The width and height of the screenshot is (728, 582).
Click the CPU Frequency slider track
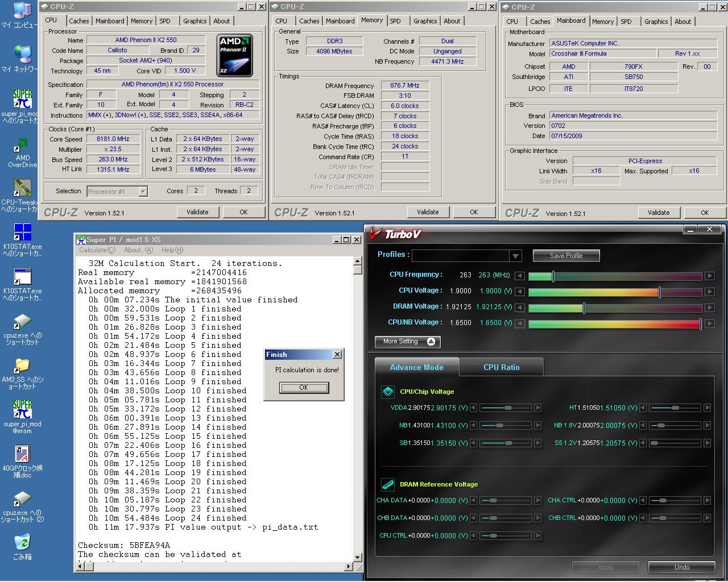(x=615, y=276)
